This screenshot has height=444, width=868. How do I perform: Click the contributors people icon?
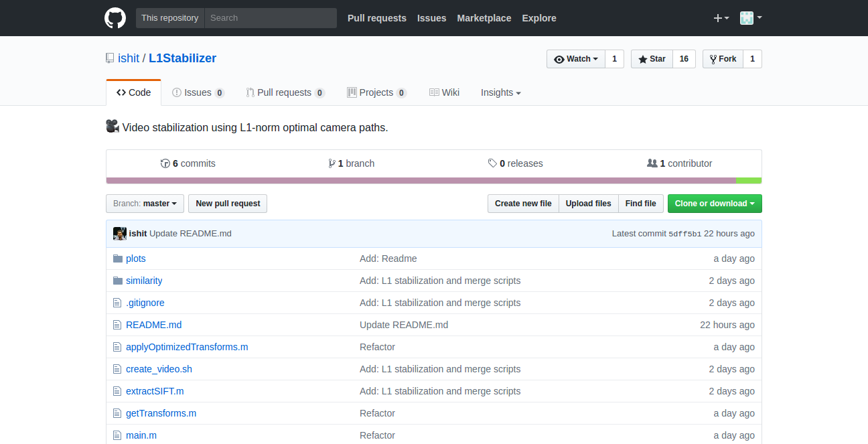(x=652, y=163)
